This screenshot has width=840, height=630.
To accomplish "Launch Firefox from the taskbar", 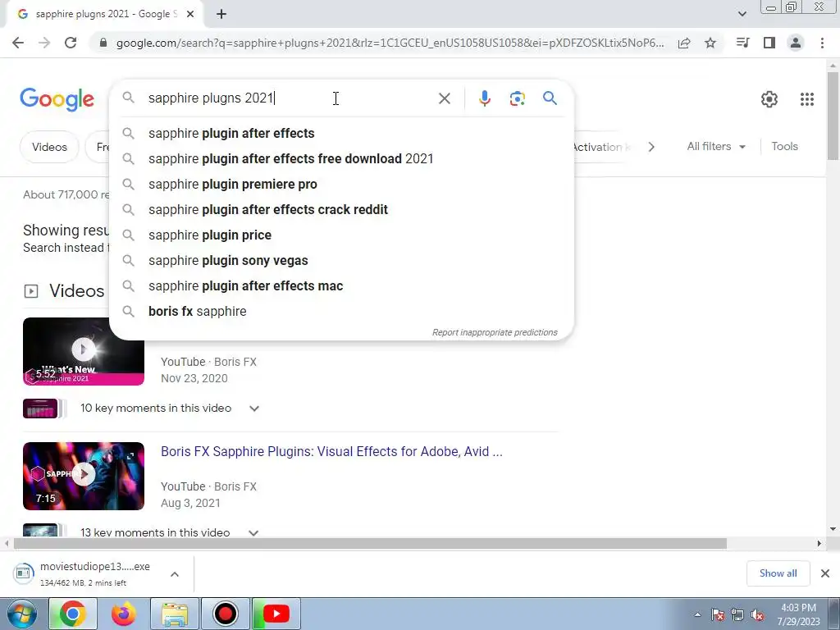I will tap(124, 614).
